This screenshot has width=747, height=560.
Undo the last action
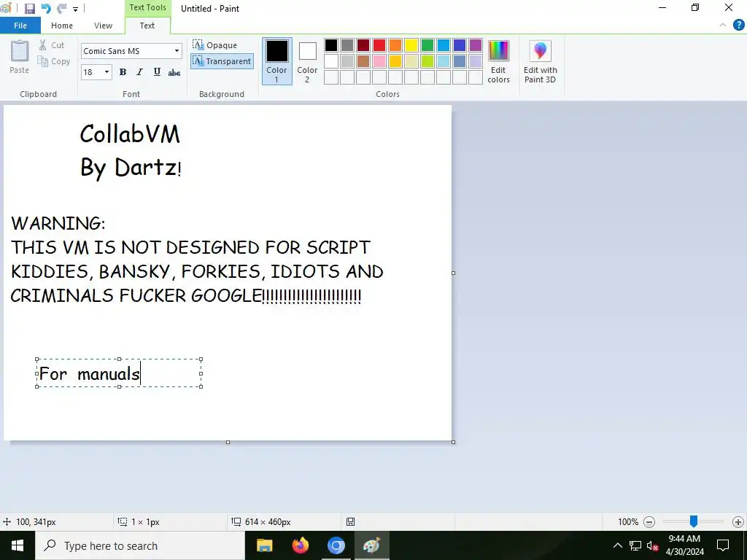click(x=46, y=9)
